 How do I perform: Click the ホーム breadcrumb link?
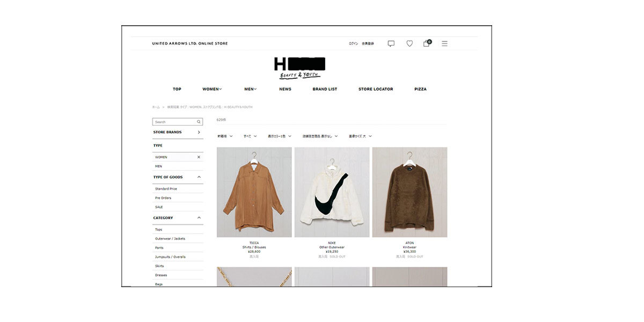[156, 107]
